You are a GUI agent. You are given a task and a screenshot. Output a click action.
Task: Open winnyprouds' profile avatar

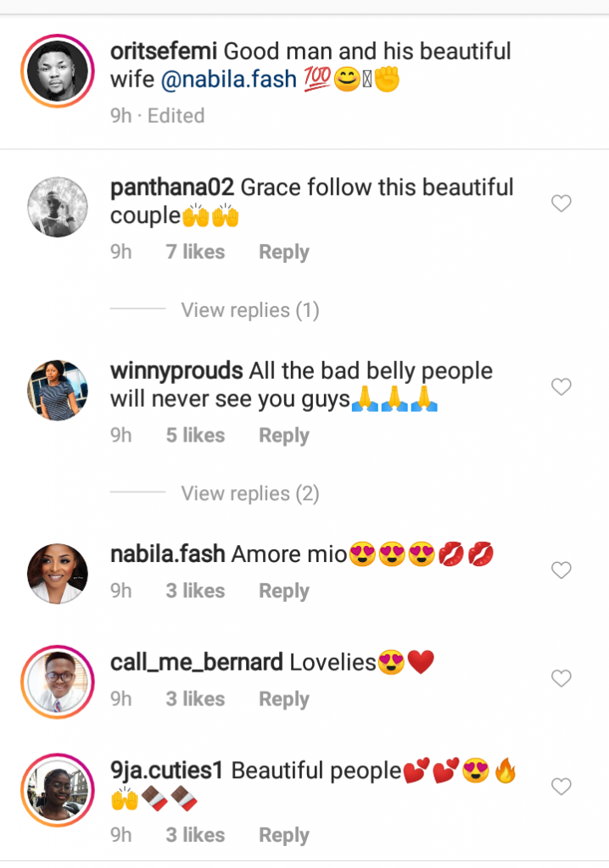coord(58,390)
